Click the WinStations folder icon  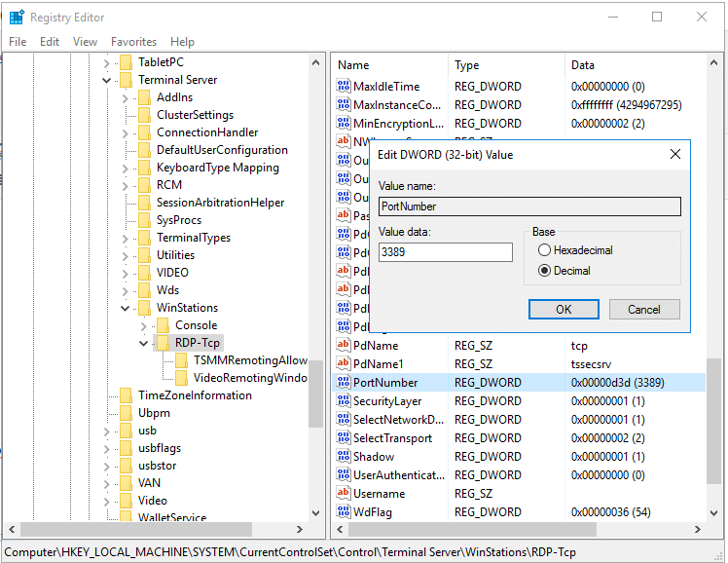coord(145,308)
